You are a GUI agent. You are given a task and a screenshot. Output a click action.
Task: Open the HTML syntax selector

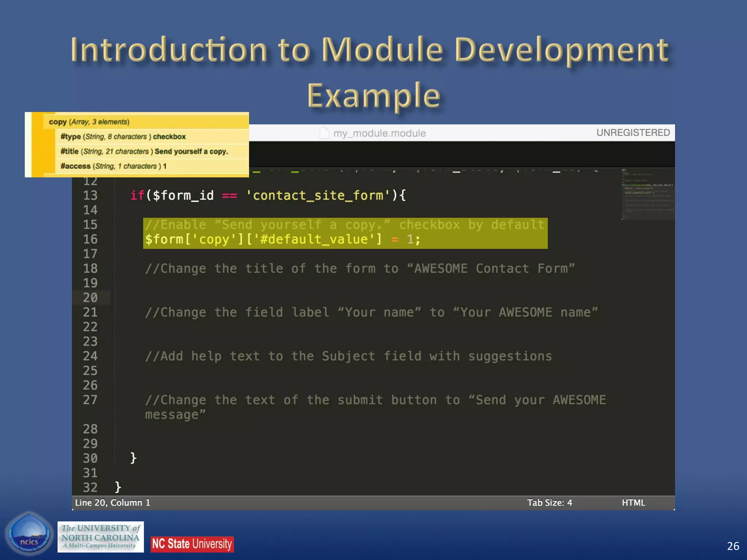point(633,503)
